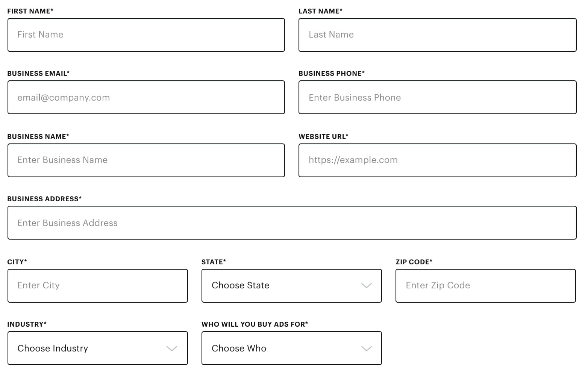Focus the Zip Code input field
This screenshot has width=588, height=374.
[x=486, y=286]
